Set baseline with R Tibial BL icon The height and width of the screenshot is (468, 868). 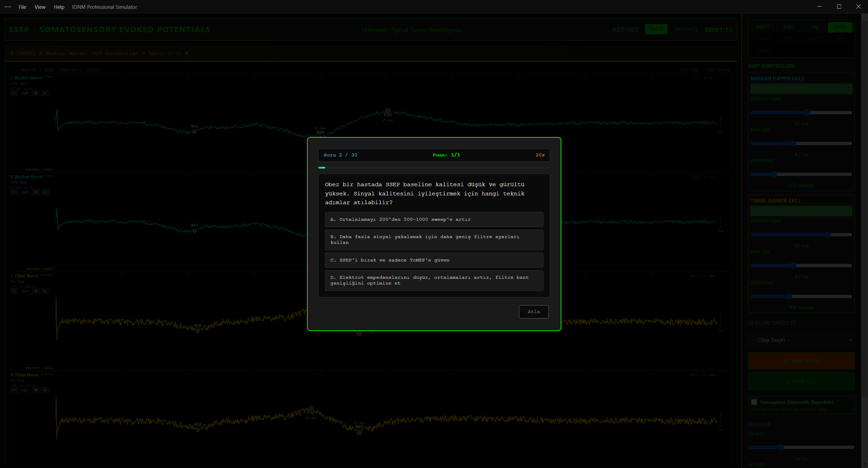[x=45, y=390]
